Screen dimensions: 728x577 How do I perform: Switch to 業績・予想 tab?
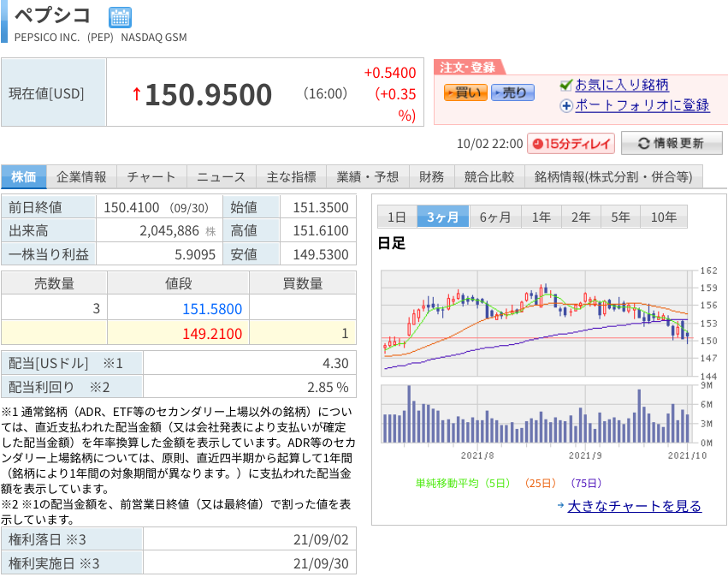click(x=368, y=176)
